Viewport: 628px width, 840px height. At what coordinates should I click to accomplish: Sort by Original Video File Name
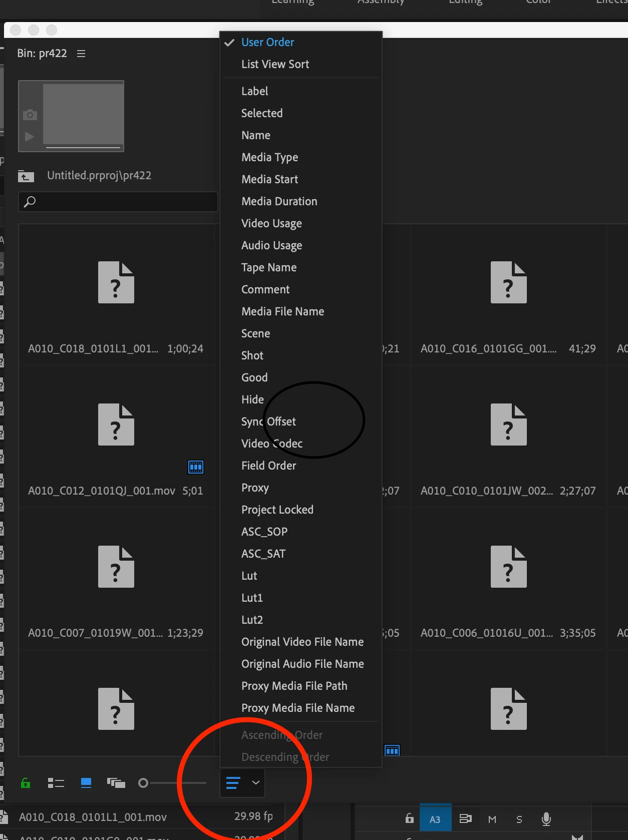click(x=300, y=642)
